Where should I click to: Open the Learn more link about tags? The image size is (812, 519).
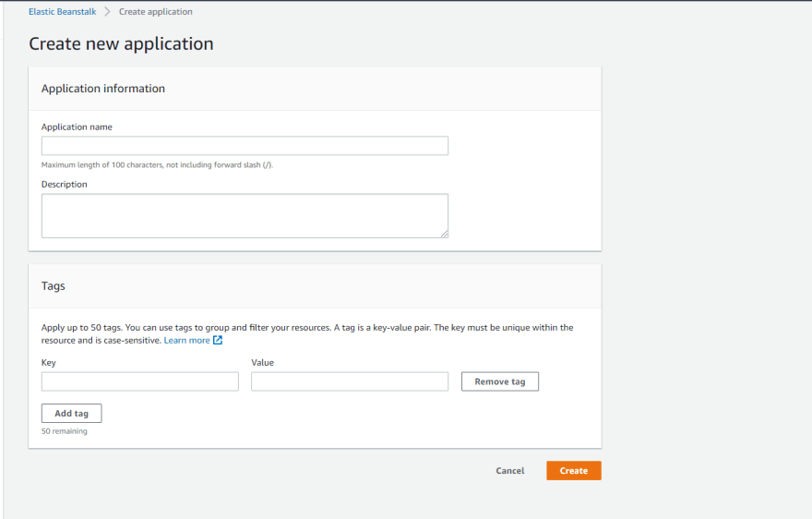[187, 340]
